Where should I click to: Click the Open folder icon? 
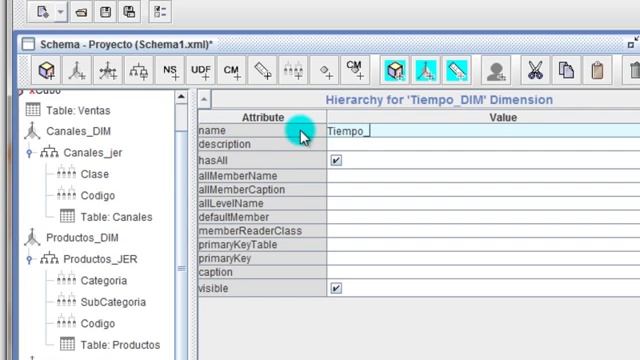pyautogui.click(x=81, y=12)
